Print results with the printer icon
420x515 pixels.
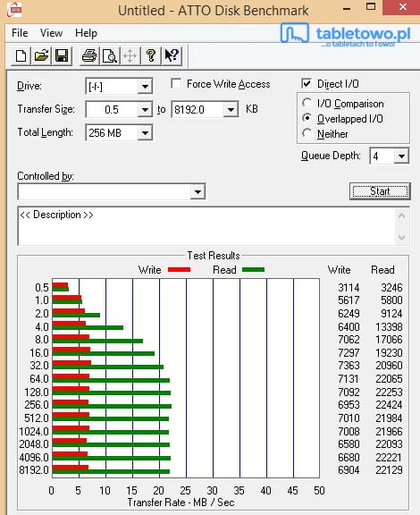click(89, 55)
